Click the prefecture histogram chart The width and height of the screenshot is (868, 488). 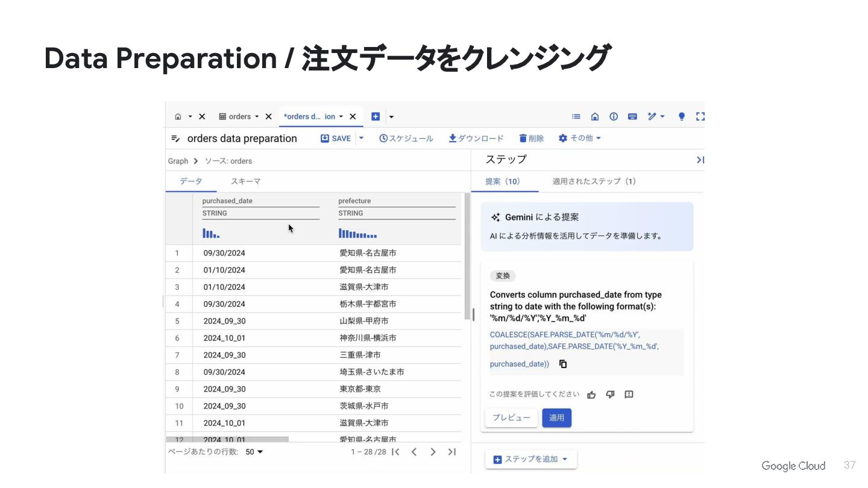click(x=357, y=233)
